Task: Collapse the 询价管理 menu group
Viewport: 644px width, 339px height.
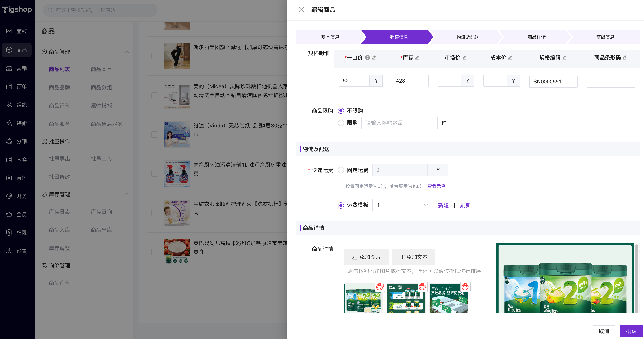Action: [127, 265]
